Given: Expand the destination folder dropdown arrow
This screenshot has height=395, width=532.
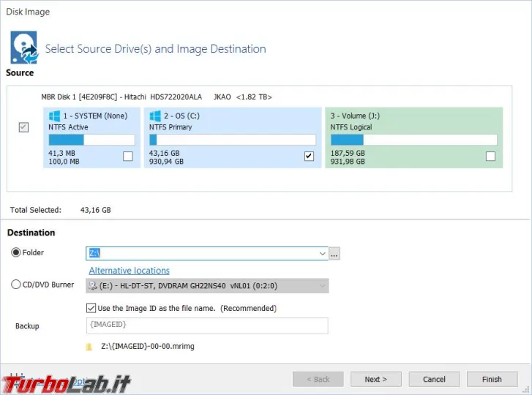Looking at the screenshot, I should click(322, 254).
